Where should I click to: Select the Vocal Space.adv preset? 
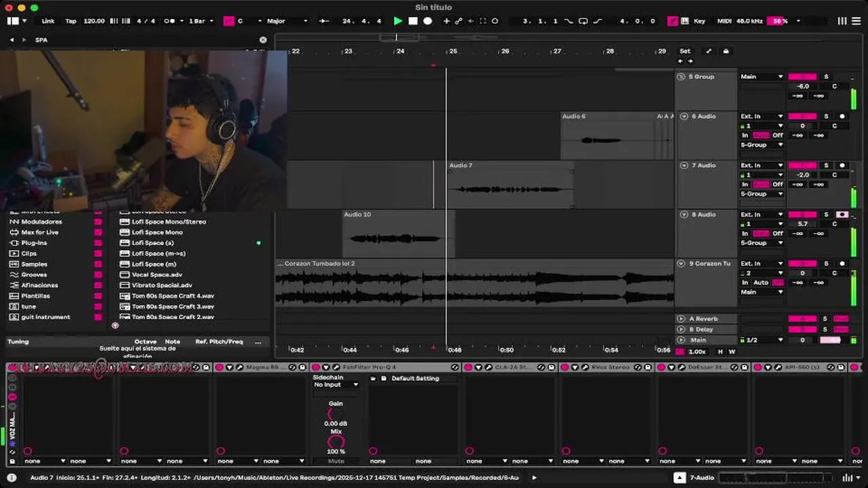pyautogui.click(x=157, y=274)
